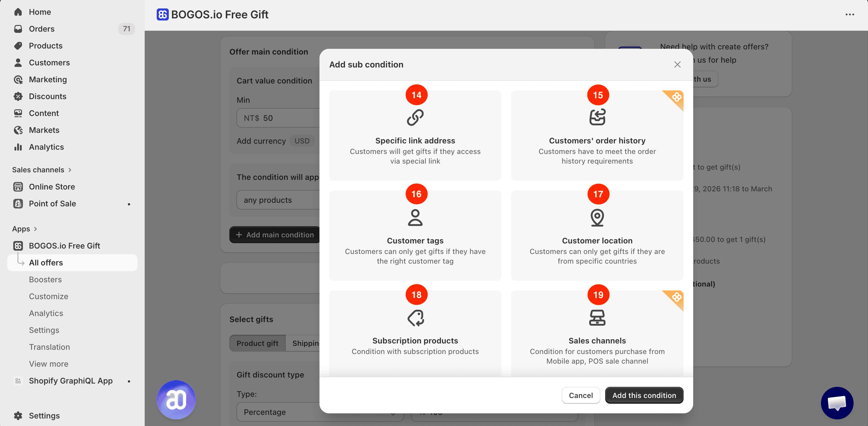Click the Products tag icon
This screenshot has width=868, height=426.
[x=18, y=45]
